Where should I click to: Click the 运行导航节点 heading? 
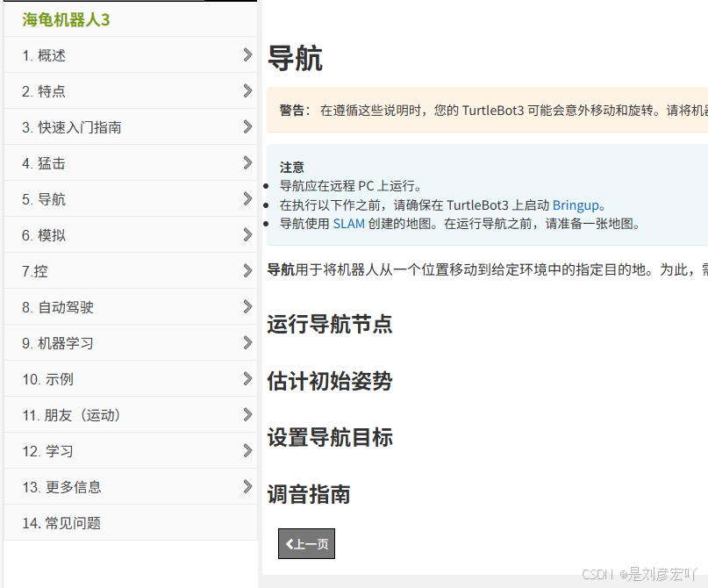pos(330,324)
